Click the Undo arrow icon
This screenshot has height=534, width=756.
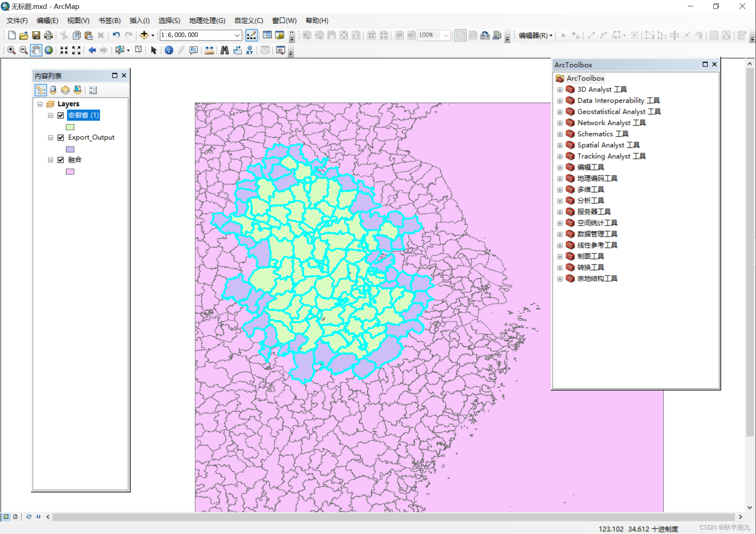coord(116,35)
